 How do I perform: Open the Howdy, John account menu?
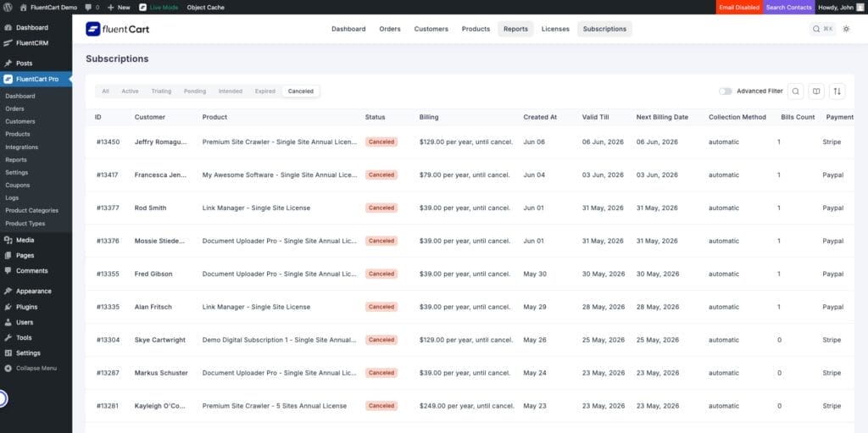pos(840,7)
